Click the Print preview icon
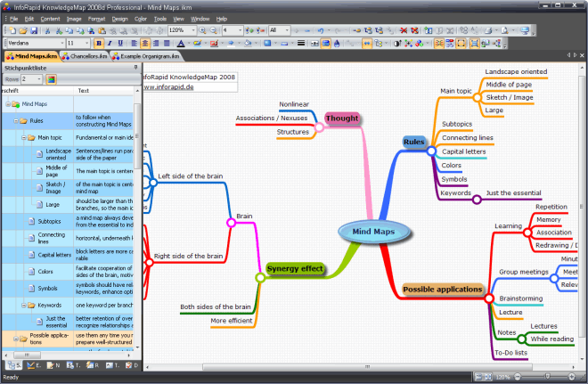This screenshot has width=588, height=384. point(505,30)
